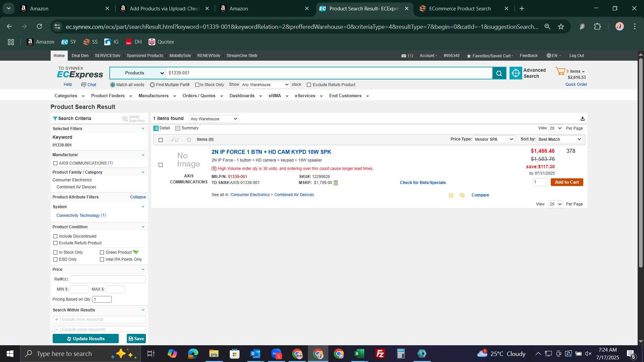Open File Explorer from the taskbar

point(214,354)
